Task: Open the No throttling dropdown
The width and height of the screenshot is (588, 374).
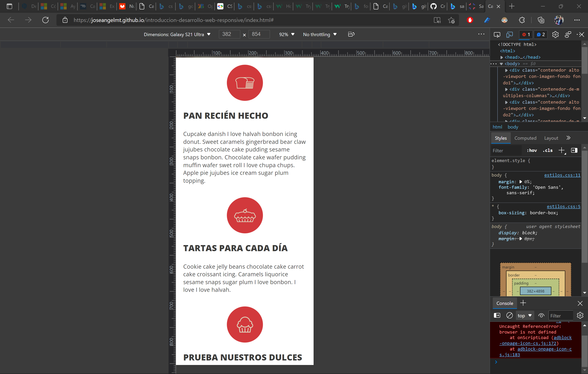Action: (320, 34)
